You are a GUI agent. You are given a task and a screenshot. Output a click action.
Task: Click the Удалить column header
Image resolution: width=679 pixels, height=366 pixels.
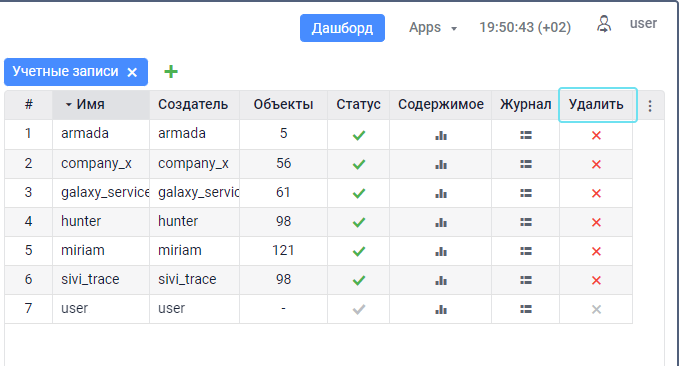(596, 104)
